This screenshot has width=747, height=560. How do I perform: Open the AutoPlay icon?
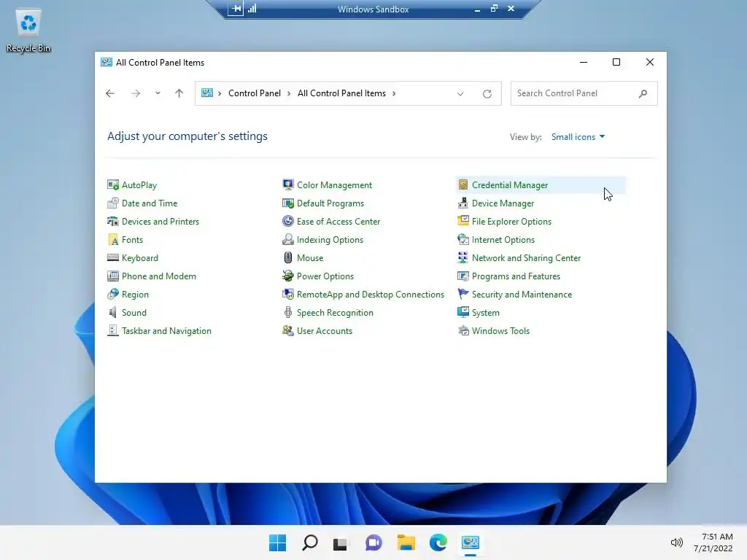coord(113,184)
